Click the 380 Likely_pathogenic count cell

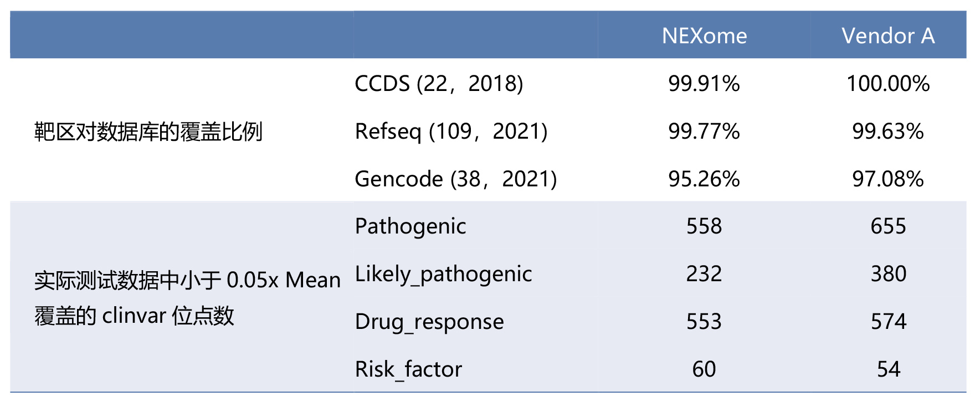tap(888, 274)
